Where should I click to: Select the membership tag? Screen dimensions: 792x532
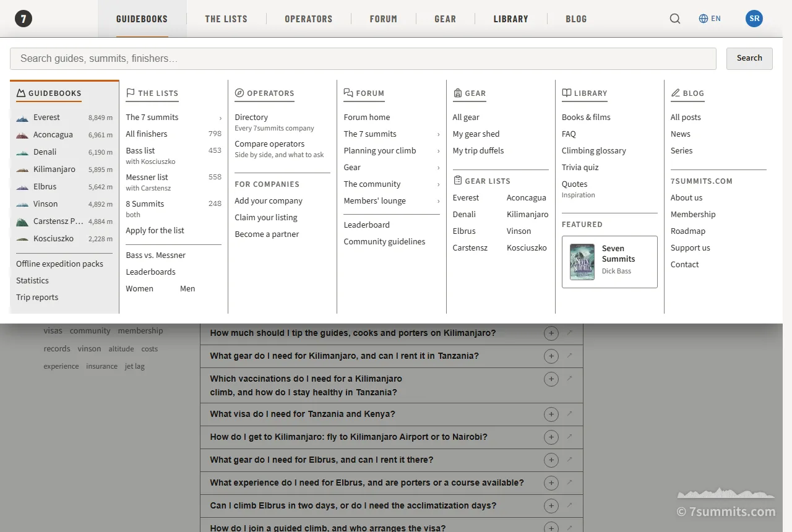coord(140,331)
